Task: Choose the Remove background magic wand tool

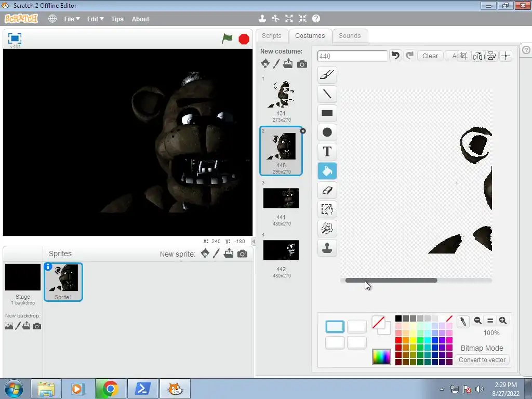Action: pyautogui.click(x=327, y=229)
